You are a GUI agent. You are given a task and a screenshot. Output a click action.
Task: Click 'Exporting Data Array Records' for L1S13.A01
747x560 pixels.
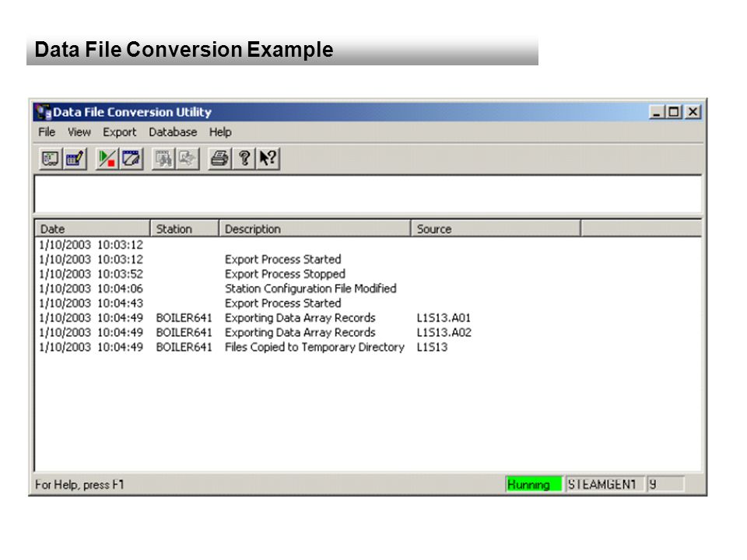[x=300, y=318]
